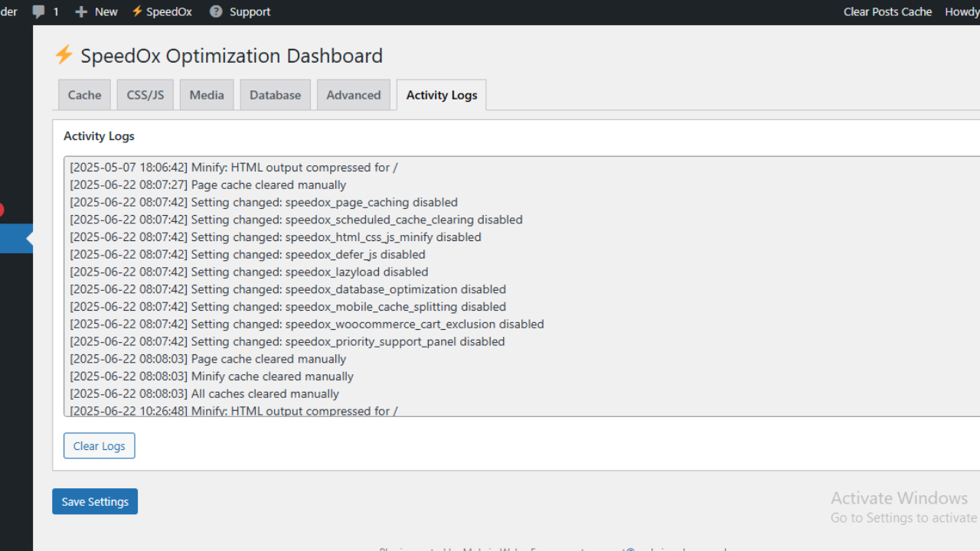
Task: Select the Activity Logs tab
Action: tap(442, 95)
